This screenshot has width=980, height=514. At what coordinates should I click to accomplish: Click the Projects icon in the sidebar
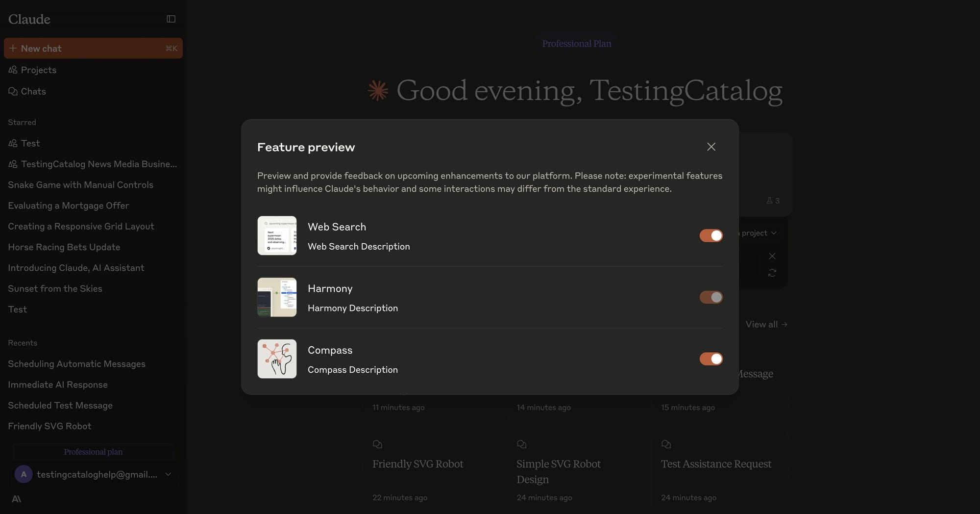point(13,70)
